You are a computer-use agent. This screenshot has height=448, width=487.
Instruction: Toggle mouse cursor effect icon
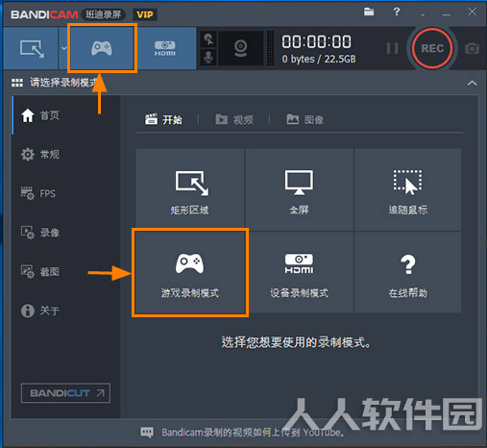[208, 39]
